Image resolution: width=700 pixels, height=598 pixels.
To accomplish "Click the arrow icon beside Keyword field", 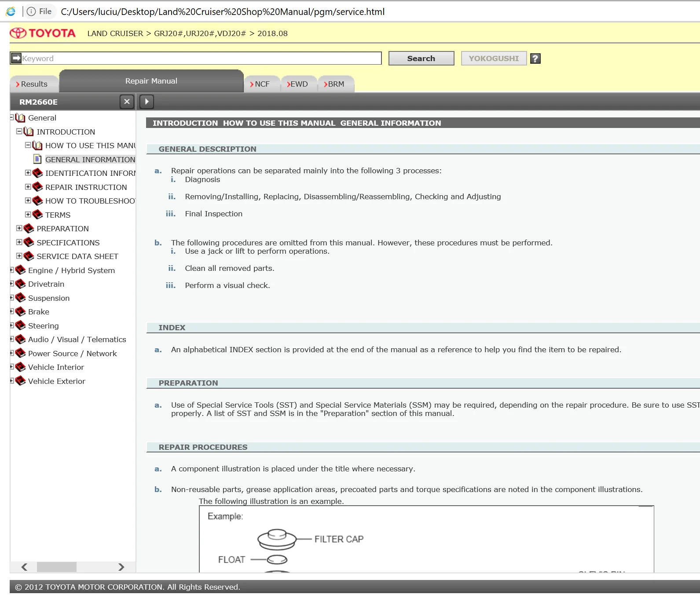I will click(x=16, y=58).
